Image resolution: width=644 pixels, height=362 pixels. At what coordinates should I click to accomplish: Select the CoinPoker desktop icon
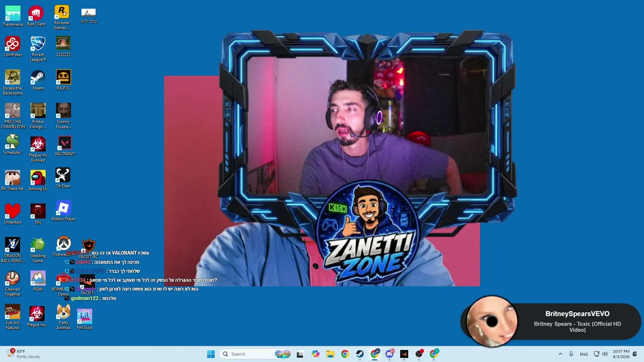pos(13,47)
